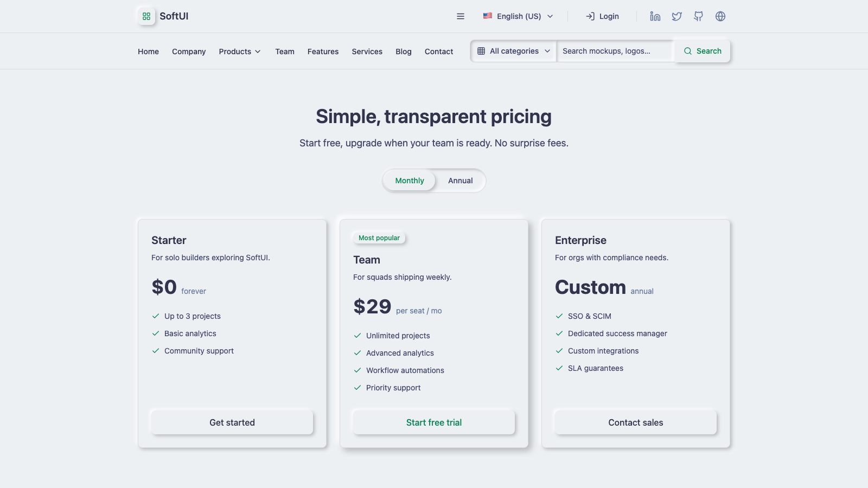Click the US flag icon
The height and width of the screenshot is (488, 868).
(x=488, y=16)
